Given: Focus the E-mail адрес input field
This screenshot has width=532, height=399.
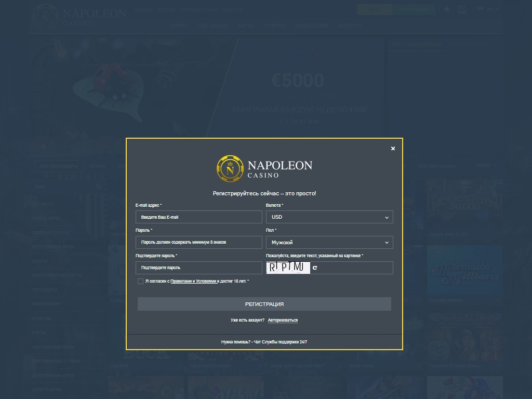Looking at the screenshot, I should pos(198,217).
